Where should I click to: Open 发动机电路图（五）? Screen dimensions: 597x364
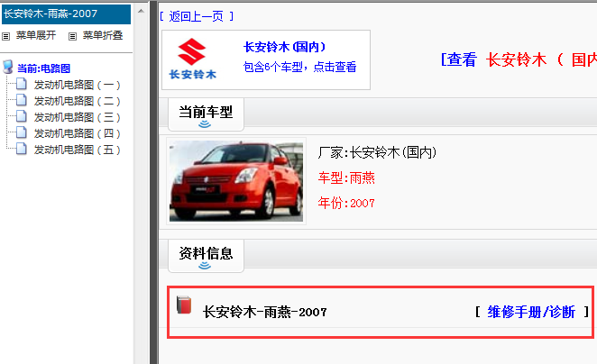tap(78, 150)
